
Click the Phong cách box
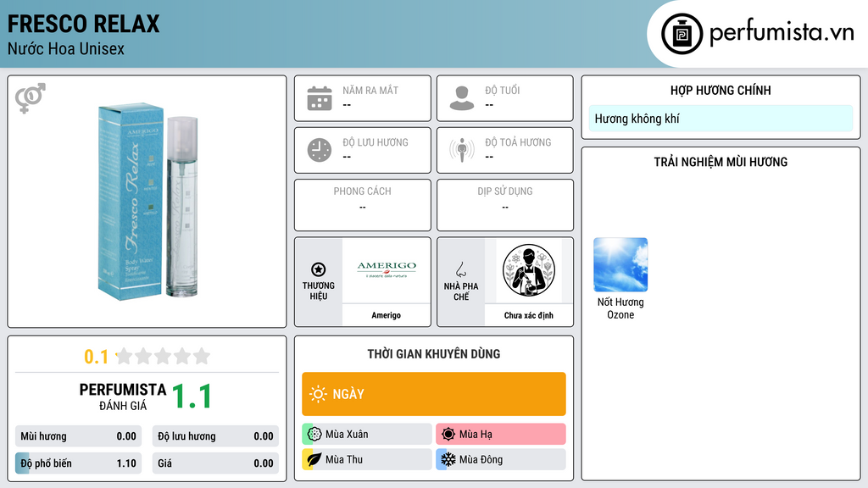[363, 205]
